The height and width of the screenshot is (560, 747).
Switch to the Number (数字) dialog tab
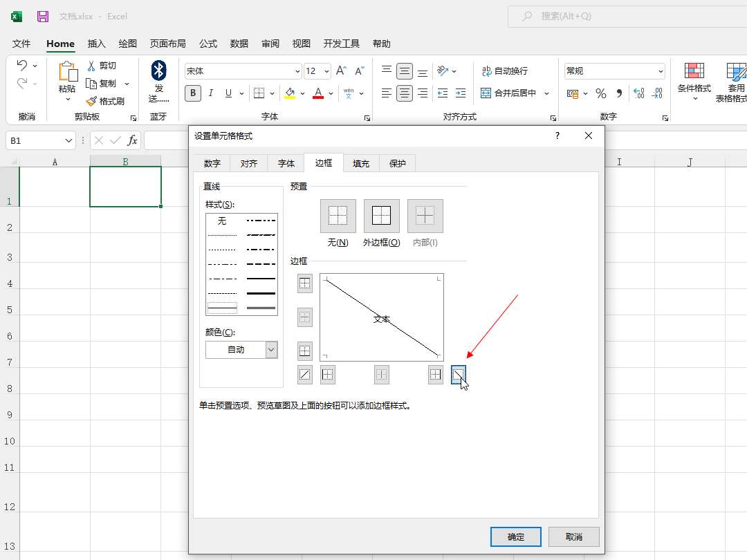coord(212,163)
